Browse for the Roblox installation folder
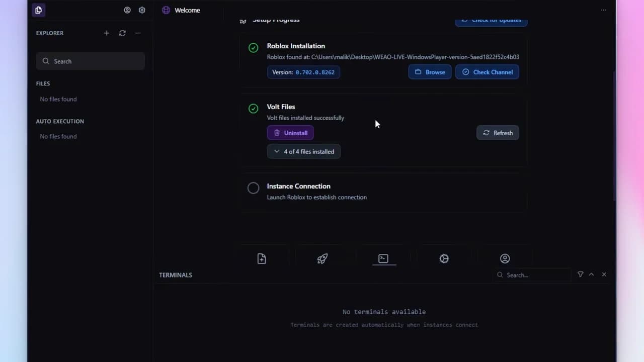This screenshot has height=362, width=644. tap(430, 72)
